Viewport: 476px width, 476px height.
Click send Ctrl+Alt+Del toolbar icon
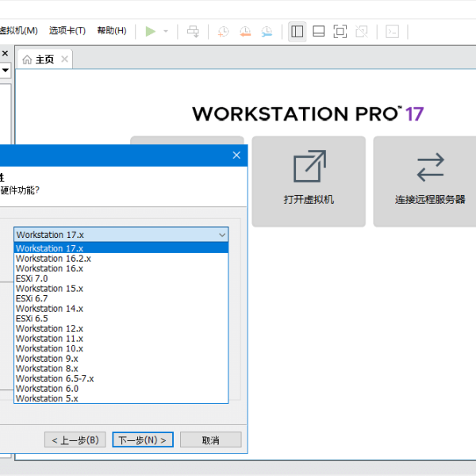click(x=193, y=31)
